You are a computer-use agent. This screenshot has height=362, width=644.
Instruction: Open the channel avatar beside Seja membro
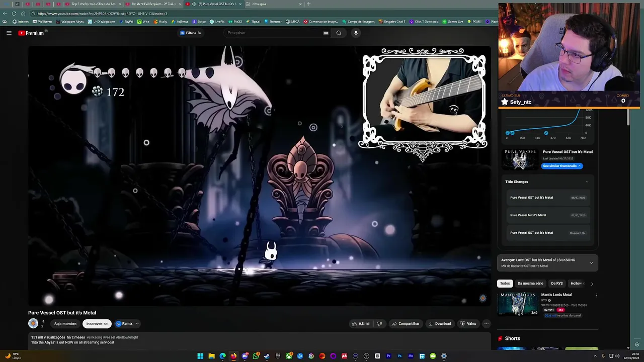click(x=33, y=323)
